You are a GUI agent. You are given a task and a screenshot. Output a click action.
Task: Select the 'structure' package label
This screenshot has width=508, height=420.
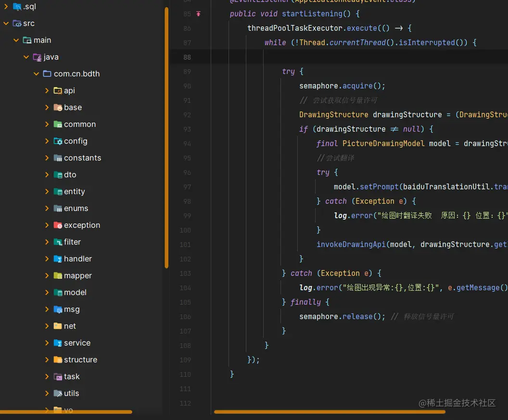click(81, 360)
